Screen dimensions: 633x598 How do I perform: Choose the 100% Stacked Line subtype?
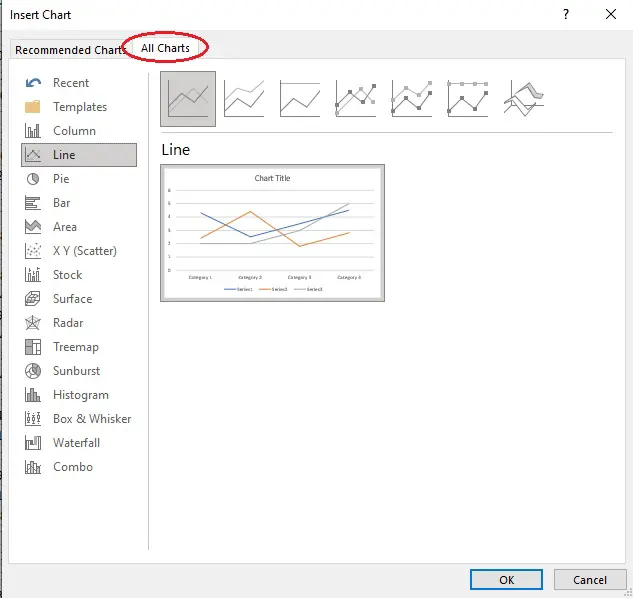300,99
